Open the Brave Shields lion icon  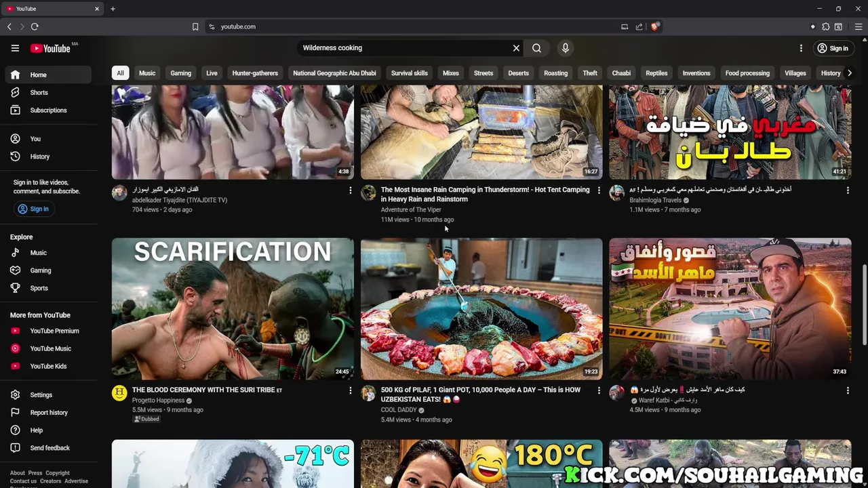coord(654,26)
